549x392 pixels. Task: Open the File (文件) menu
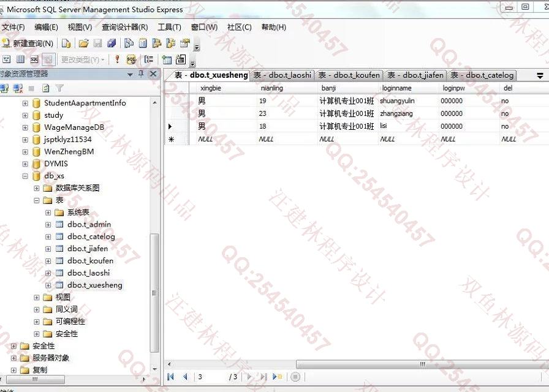(x=13, y=28)
